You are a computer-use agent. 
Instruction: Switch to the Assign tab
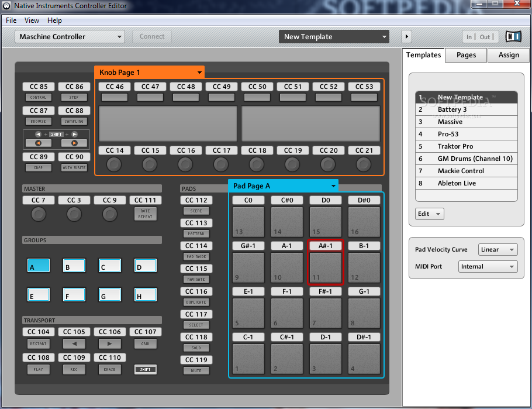[509, 55]
